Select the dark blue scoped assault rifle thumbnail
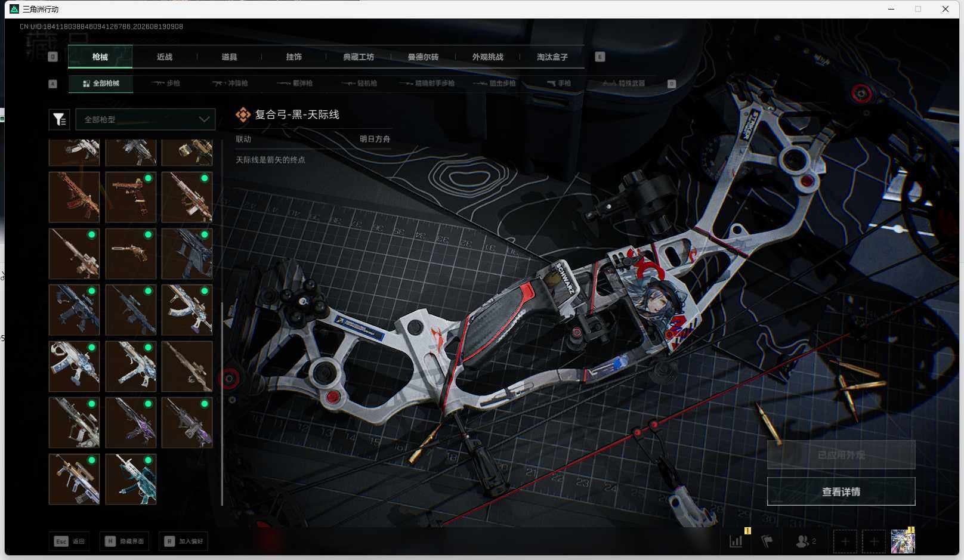The height and width of the screenshot is (560, 964). [x=74, y=310]
